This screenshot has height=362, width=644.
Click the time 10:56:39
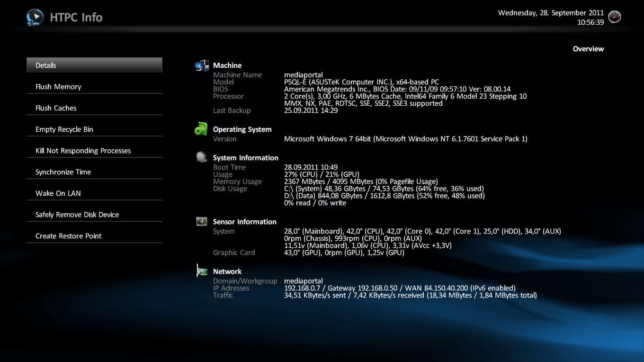[590, 22]
